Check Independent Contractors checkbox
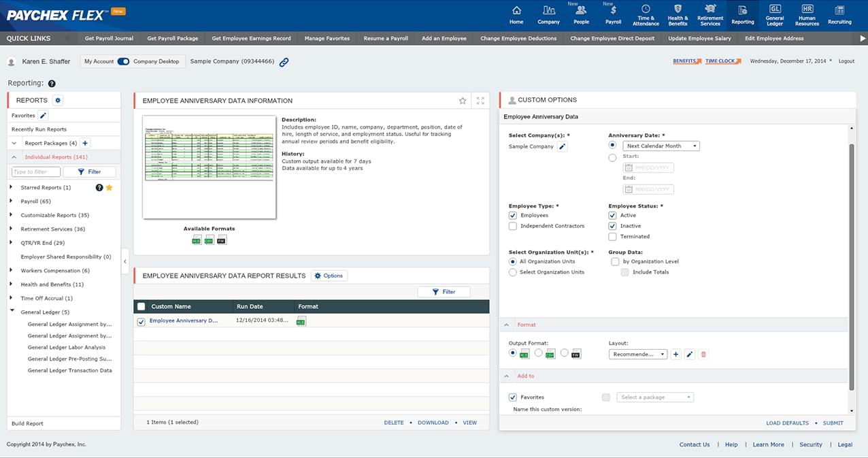The image size is (868, 458). point(513,226)
